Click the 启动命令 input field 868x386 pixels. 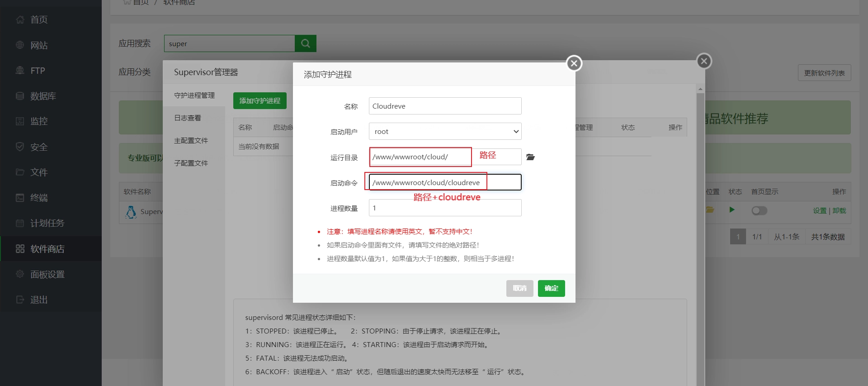pyautogui.click(x=445, y=182)
